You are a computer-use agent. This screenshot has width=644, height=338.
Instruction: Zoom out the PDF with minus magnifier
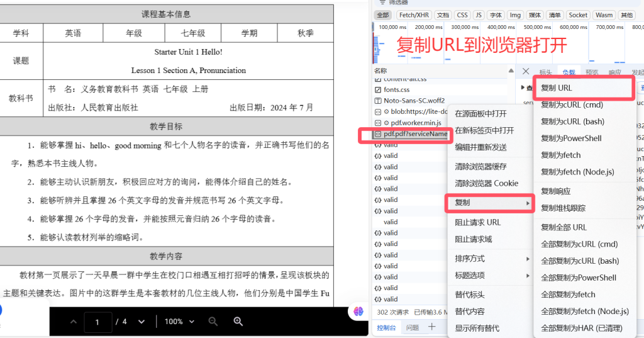click(x=213, y=322)
